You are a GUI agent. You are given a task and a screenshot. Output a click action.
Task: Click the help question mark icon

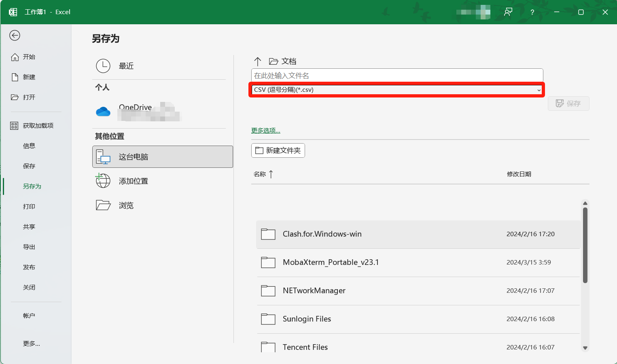click(532, 12)
